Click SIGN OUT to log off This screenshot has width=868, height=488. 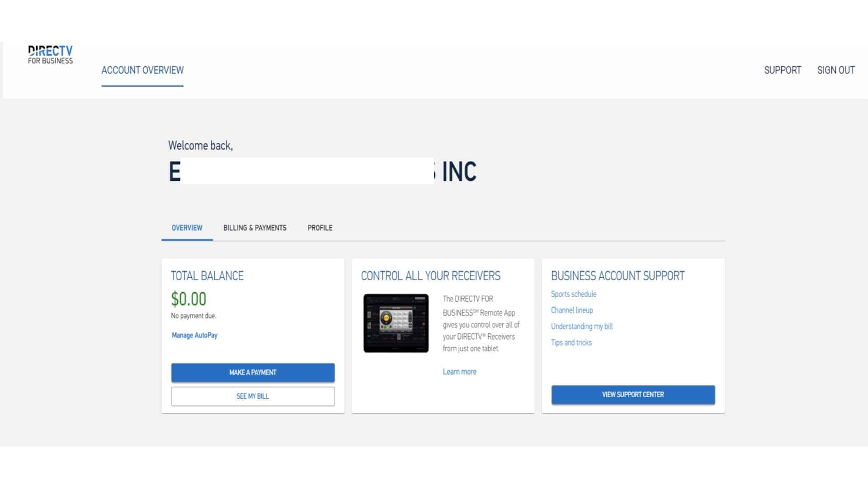[835, 70]
